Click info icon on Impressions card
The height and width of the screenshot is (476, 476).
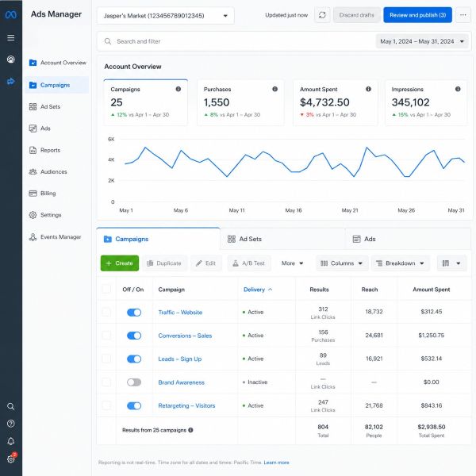point(458,89)
